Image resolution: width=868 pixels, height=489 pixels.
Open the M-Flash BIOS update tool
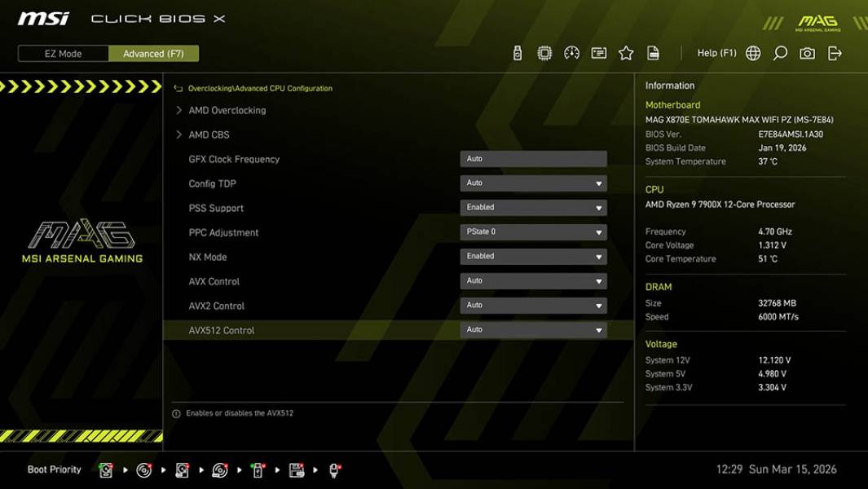tap(516, 52)
